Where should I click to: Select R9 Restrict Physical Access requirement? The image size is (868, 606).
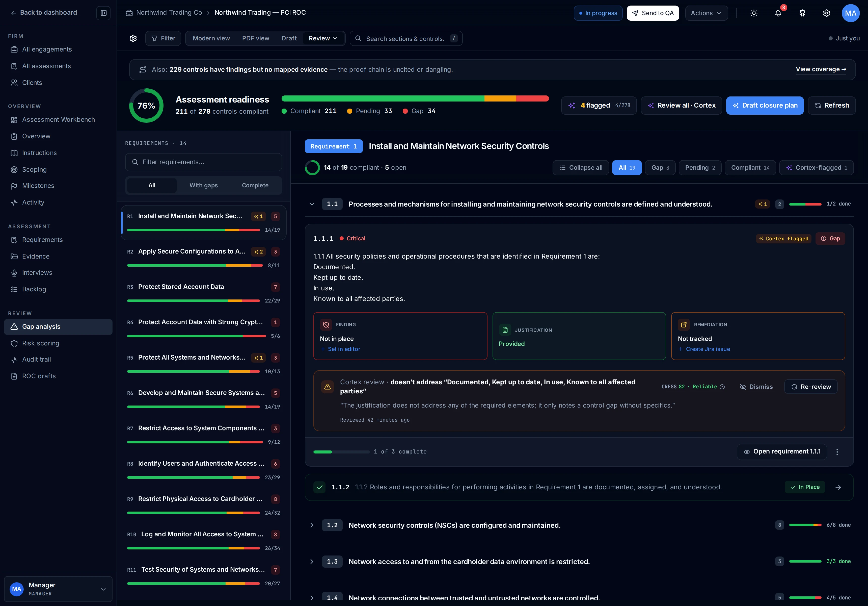point(203,505)
